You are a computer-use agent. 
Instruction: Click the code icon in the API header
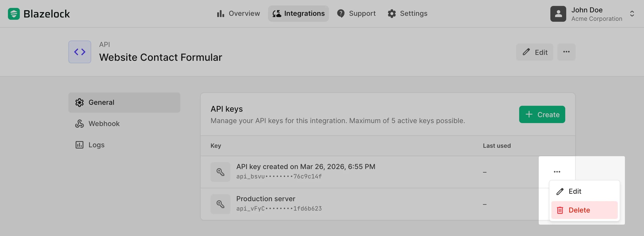pos(79,52)
